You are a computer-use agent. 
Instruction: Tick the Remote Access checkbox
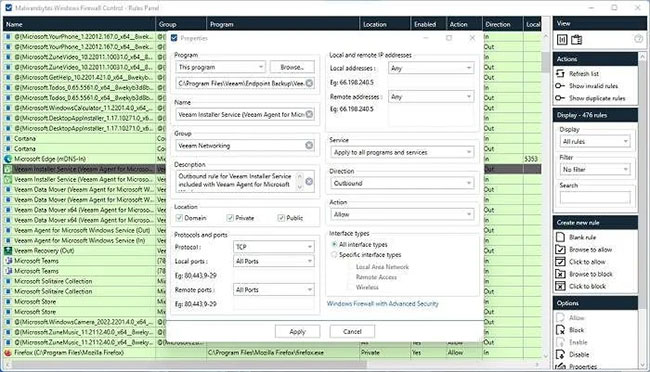[351, 277]
